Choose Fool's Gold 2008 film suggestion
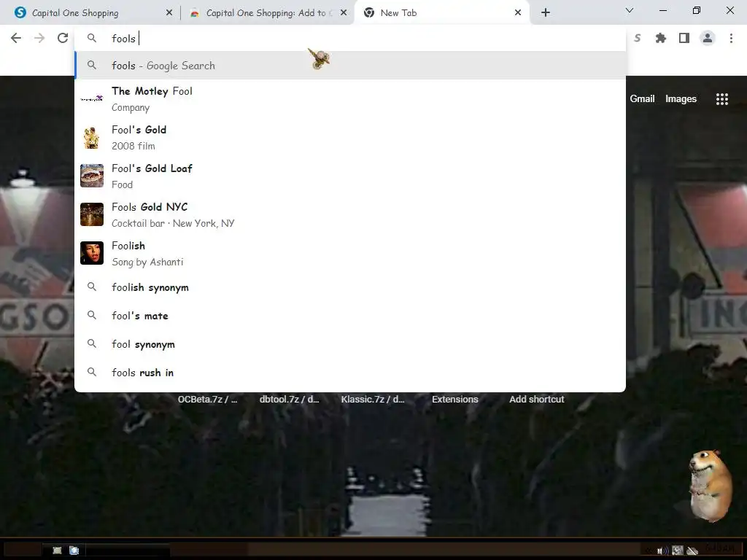Screen dimensions: 747x560 [350, 137]
